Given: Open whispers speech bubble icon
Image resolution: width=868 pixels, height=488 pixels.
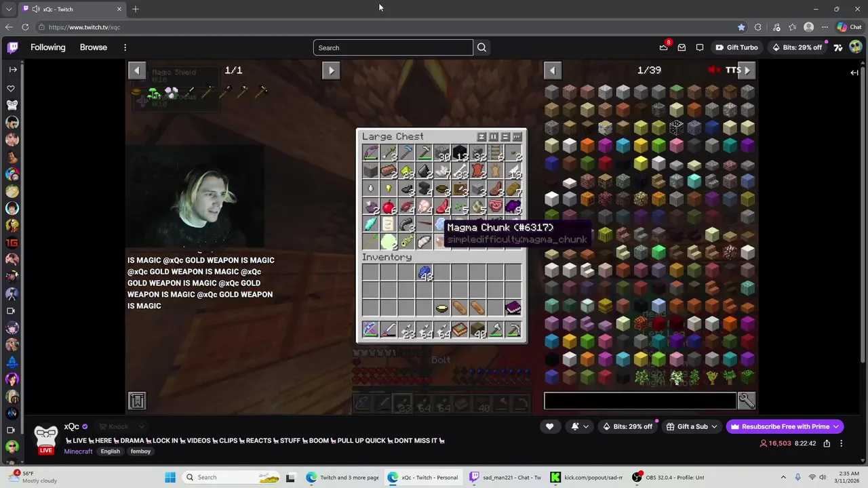Looking at the screenshot, I should (699, 47).
